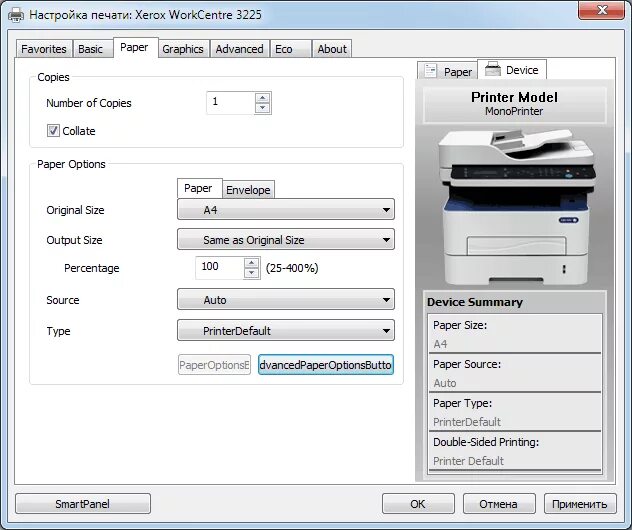Click the AdvancedPaperOptionsButton
Screen dimensions: 632x530
(326, 365)
